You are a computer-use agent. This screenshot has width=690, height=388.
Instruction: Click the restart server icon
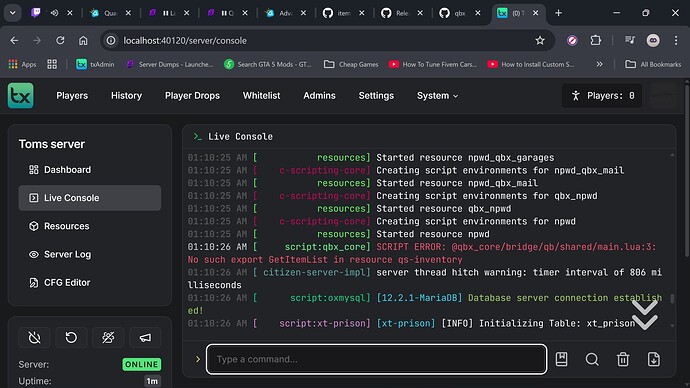[71, 337]
